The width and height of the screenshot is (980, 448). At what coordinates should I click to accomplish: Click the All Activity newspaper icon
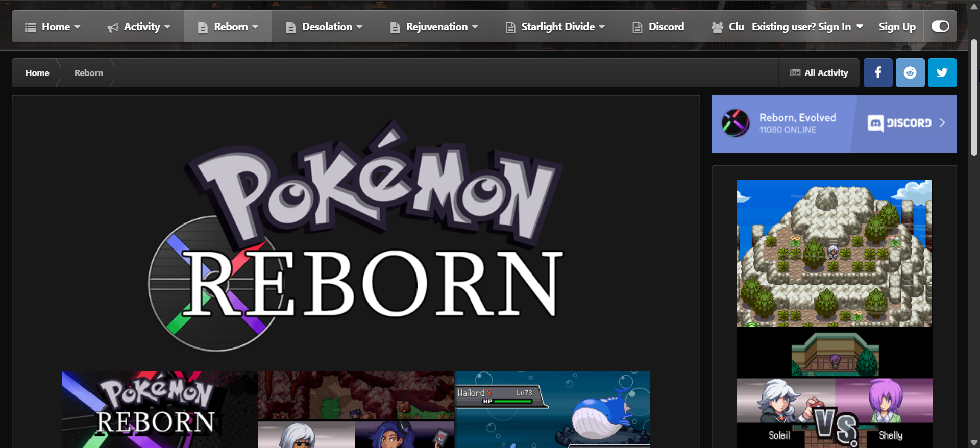coord(795,73)
